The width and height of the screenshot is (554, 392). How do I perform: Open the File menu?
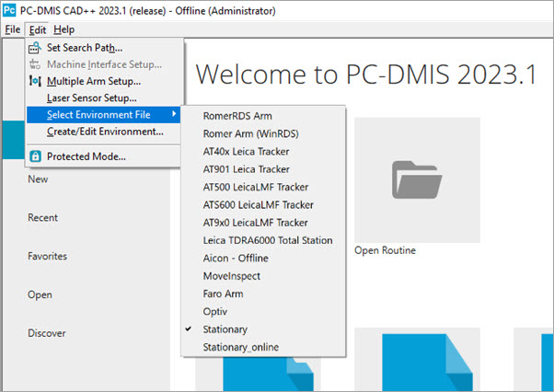click(x=12, y=29)
